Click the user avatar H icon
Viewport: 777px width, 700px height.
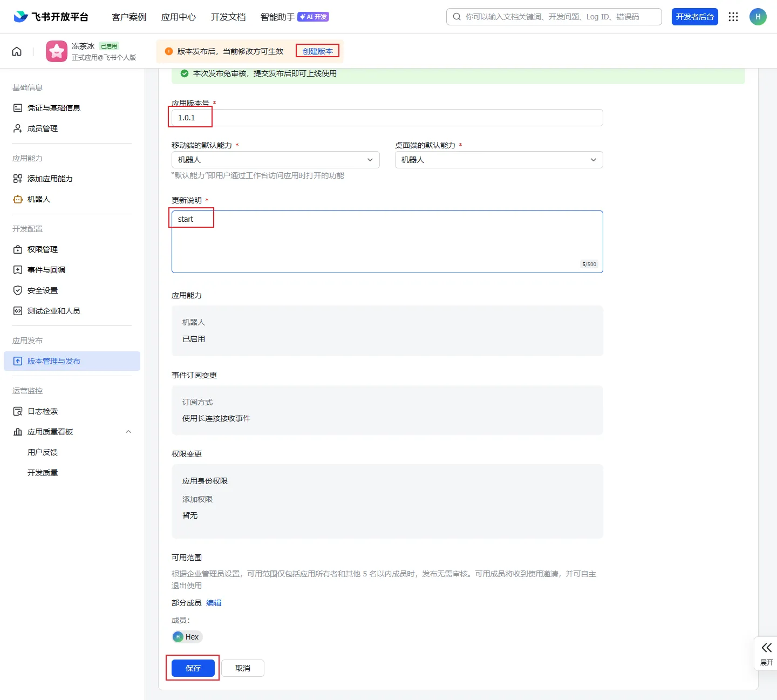pyautogui.click(x=758, y=17)
